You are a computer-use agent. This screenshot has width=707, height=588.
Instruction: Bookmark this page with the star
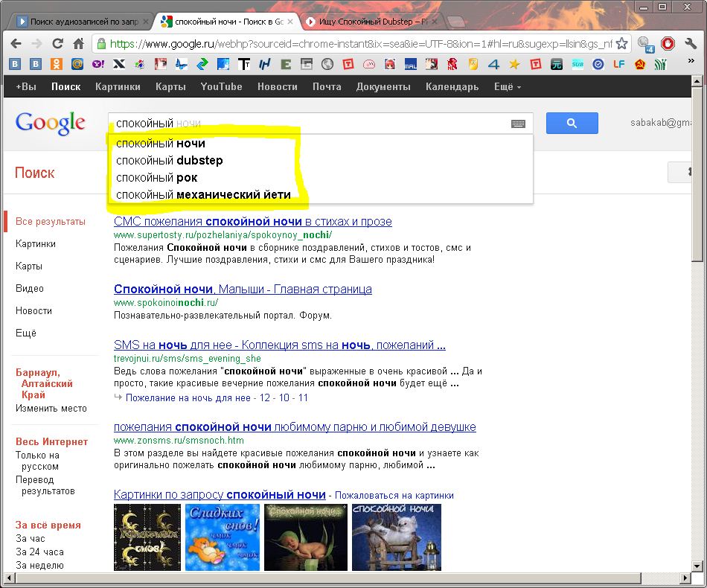[621, 44]
